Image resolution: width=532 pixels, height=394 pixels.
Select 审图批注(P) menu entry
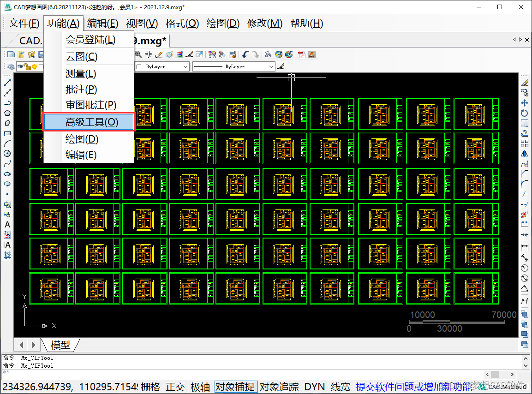pyautogui.click(x=89, y=105)
